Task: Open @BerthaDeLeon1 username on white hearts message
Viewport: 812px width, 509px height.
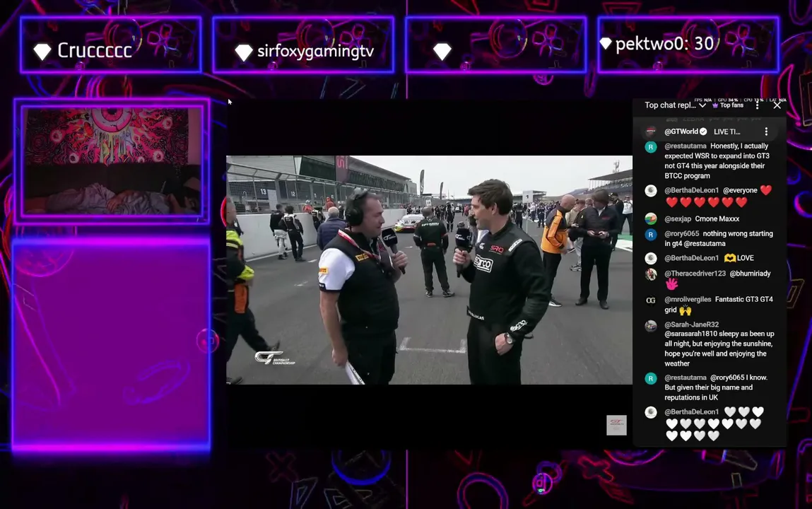Action: click(x=691, y=411)
